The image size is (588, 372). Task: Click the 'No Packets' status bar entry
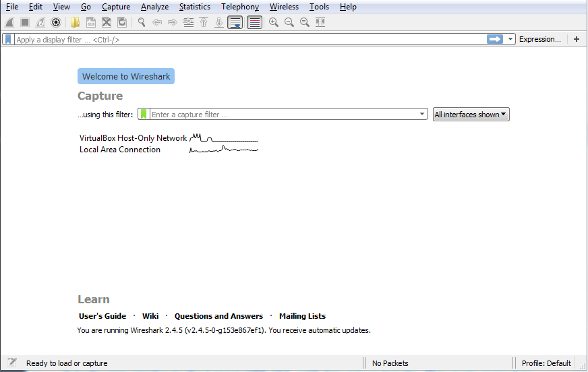(390, 363)
